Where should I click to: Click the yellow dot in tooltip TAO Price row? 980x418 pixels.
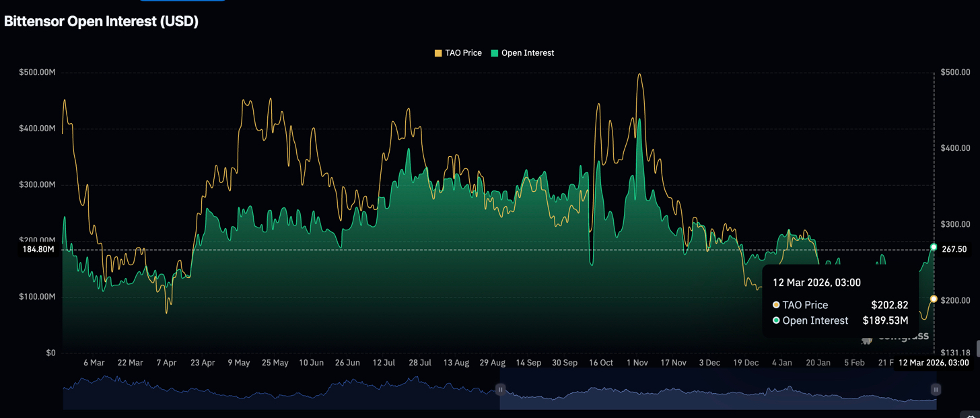coord(776,305)
